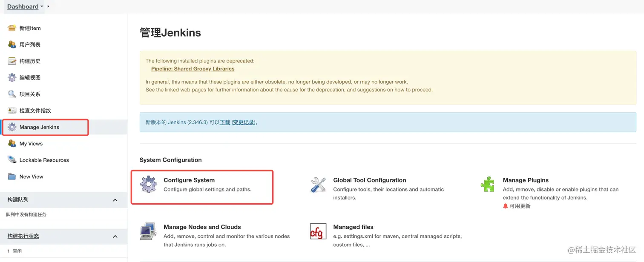Click the Global Tool Configuration tools icon
The width and height of the screenshot is (644, 262).
click(318, 185)
